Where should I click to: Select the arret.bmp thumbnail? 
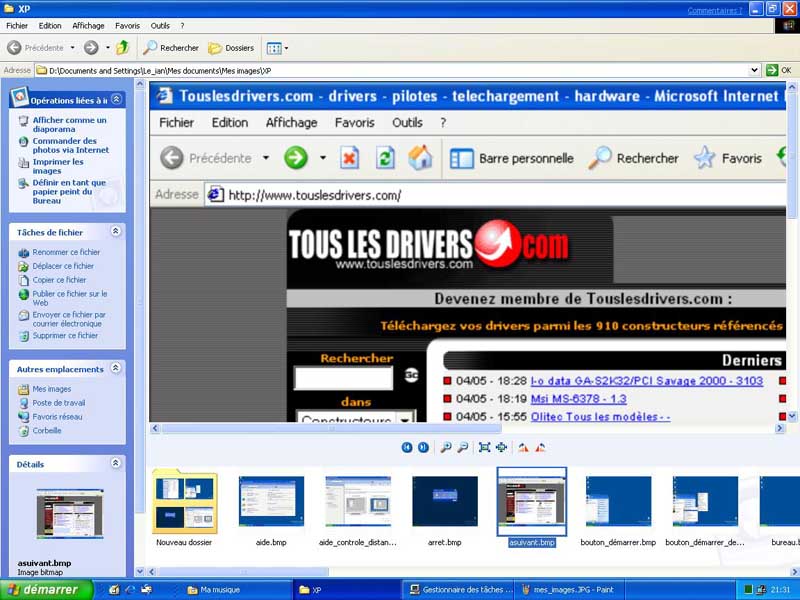point(445,502)
